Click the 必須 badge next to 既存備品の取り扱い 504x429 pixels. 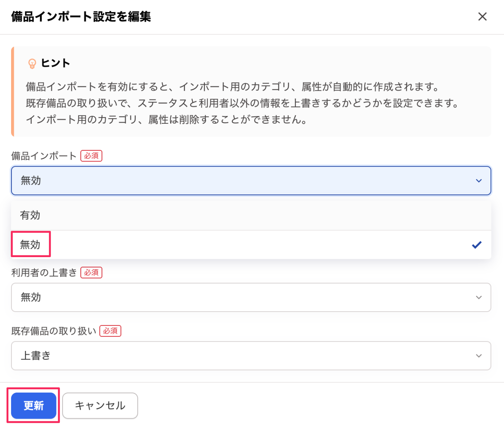click(110, 331)
